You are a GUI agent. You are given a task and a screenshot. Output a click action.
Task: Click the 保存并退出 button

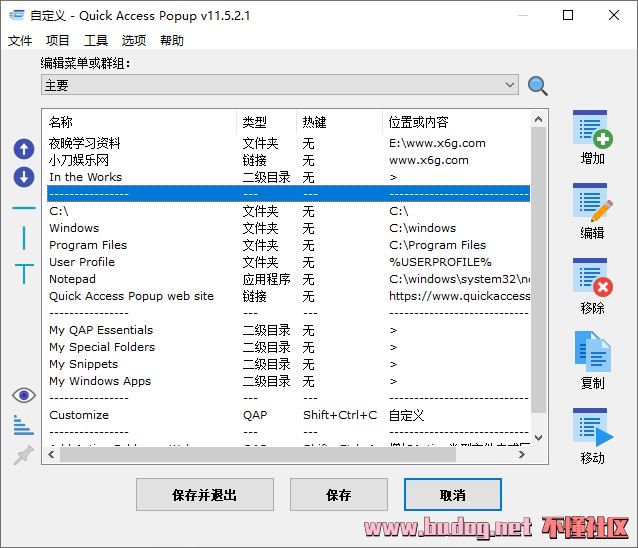205,494
